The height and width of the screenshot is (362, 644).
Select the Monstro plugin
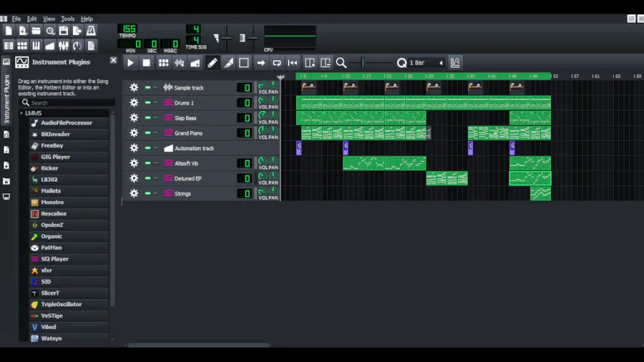tap(69, 202)
